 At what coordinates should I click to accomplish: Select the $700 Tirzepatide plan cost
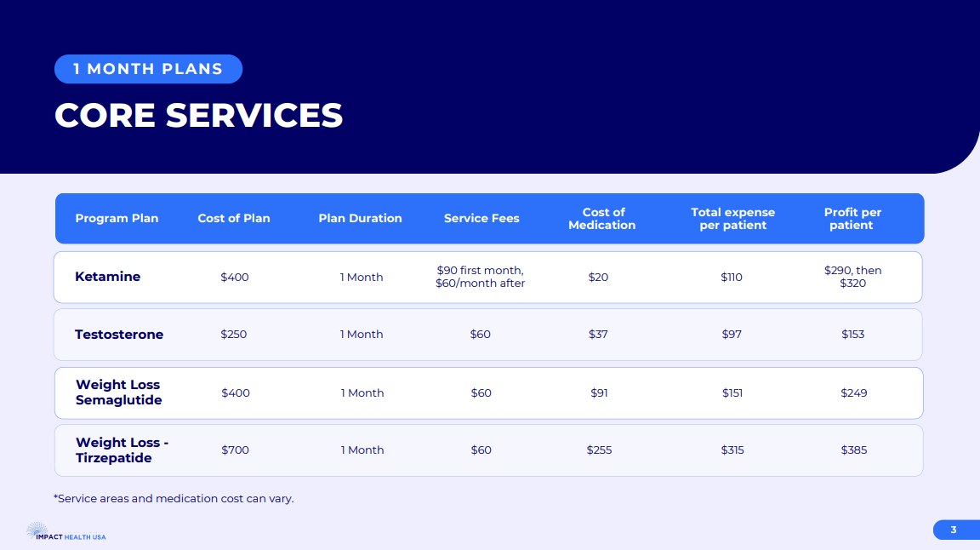[x=235, y=450]
